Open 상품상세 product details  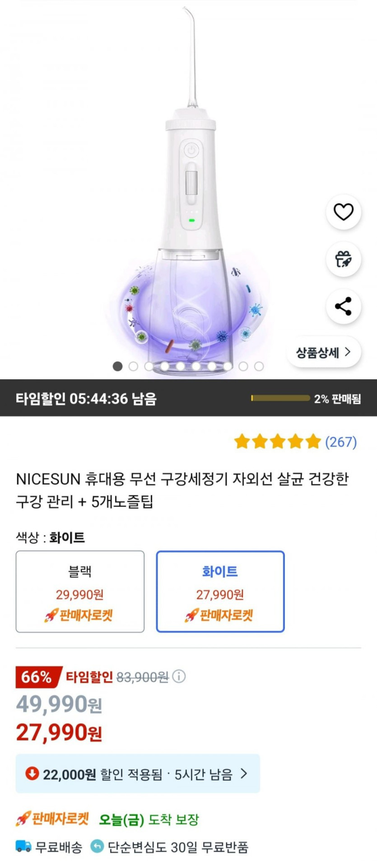click(323, 352)
